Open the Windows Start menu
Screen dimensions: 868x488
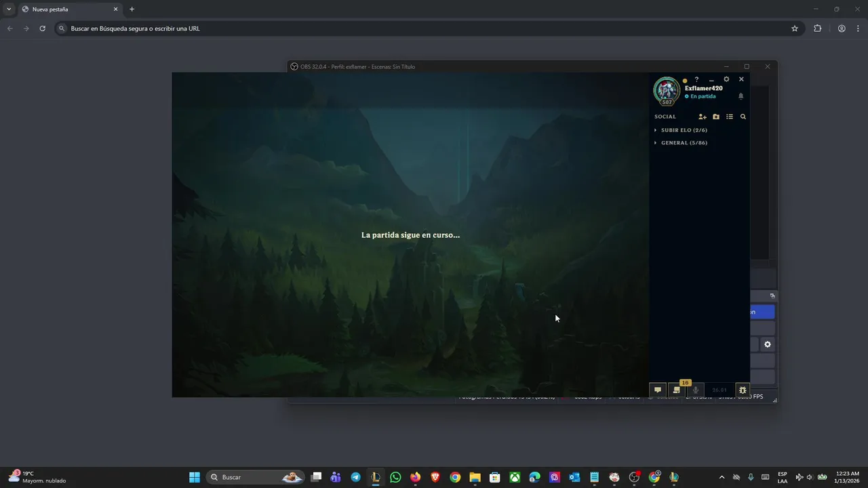(x=195, y=477)
